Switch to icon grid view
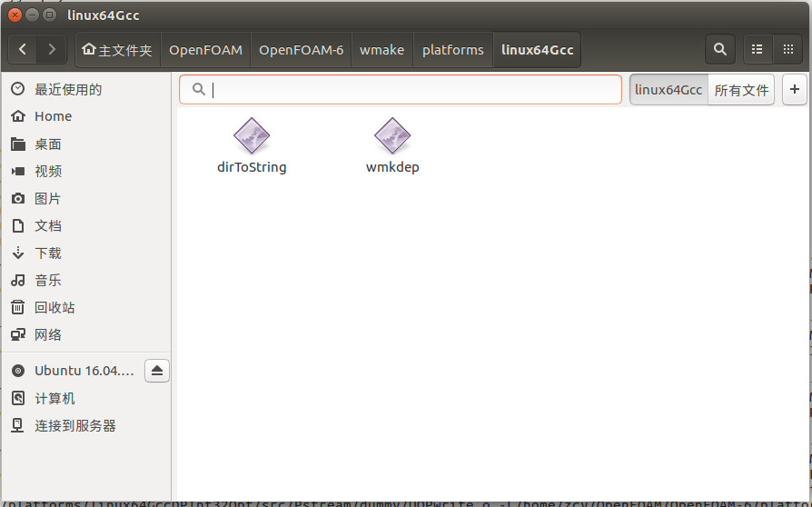This screenshot has width=812, height=507. pos(787,50)
